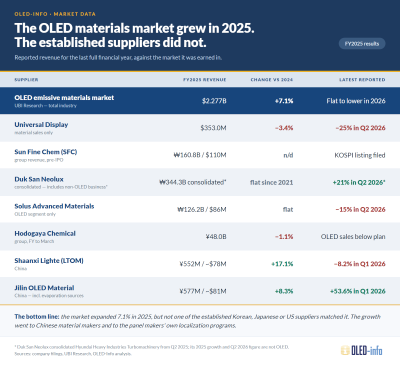Click '-15% in Q2 2026' cell
The height and width of the screenshot is (370, 400).
click(x=360, y=210)
